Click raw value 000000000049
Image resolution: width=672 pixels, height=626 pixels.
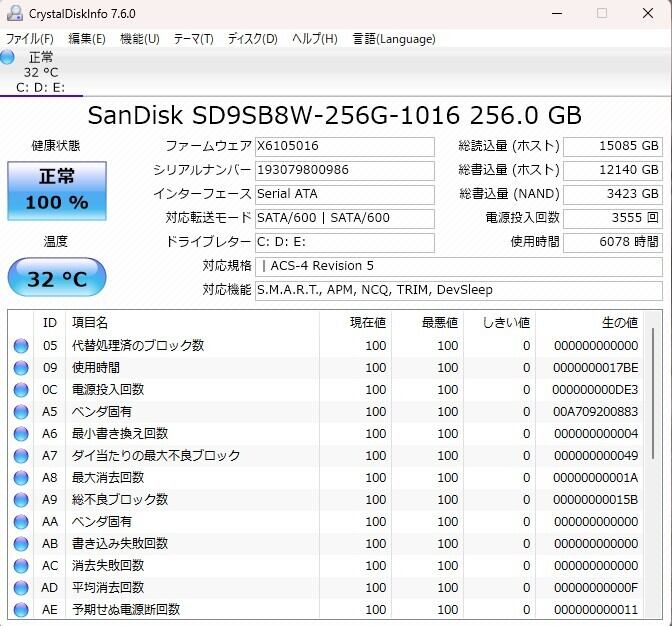[596, 456]
